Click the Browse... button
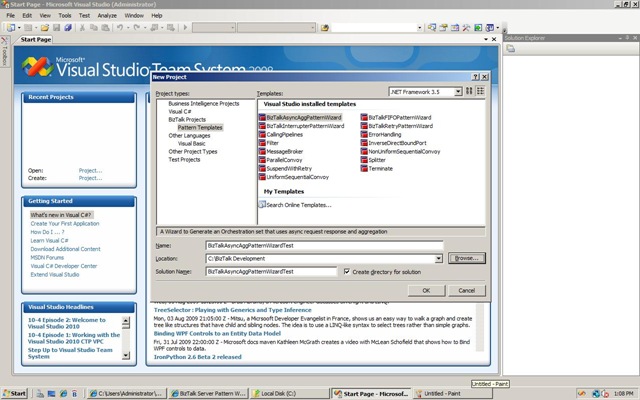This screenshot has width=640, height=400. (467, 258)
